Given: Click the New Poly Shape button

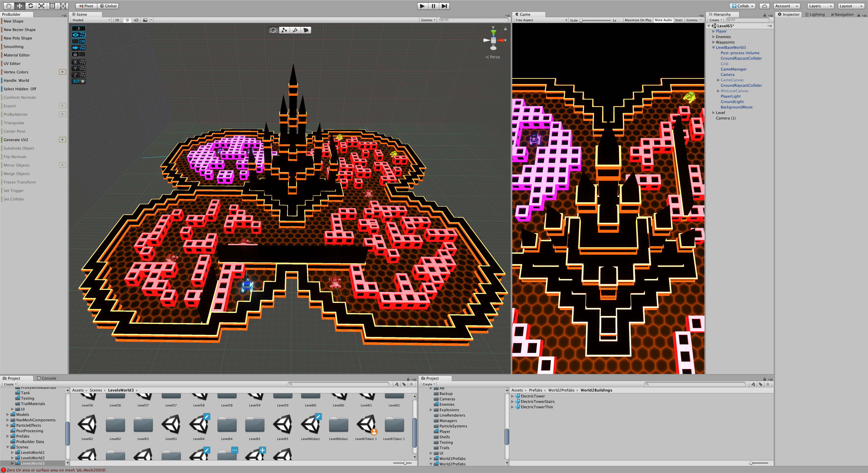Looking at the screenshot, I should [18, 38].
